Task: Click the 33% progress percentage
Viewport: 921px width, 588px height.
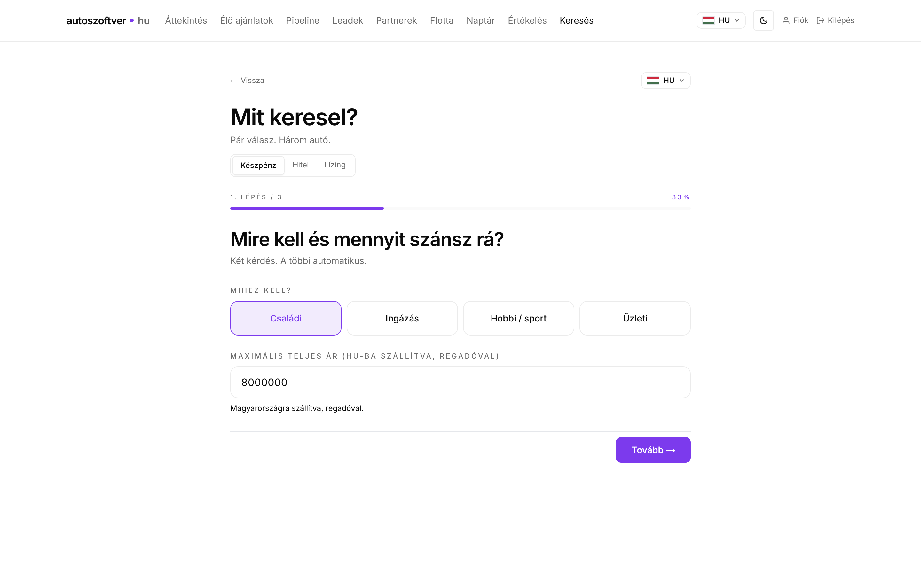Action: coord(680,197)
